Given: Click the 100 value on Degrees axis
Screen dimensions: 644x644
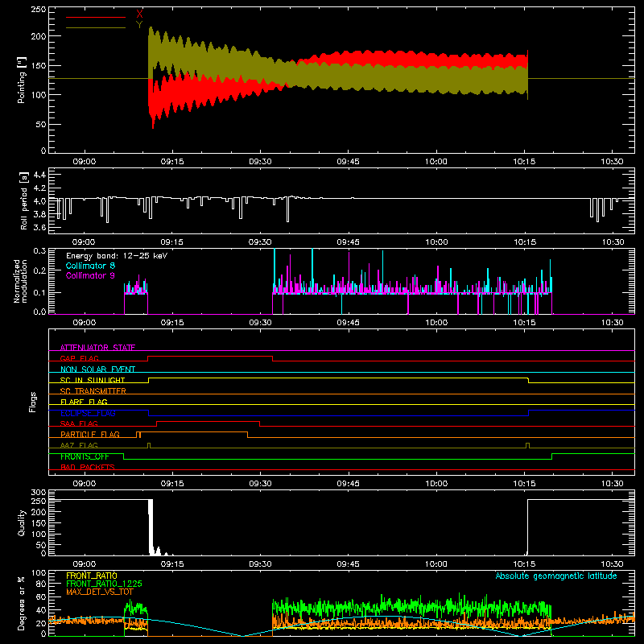Looking at the screenshot, I should tap(39, 573).
